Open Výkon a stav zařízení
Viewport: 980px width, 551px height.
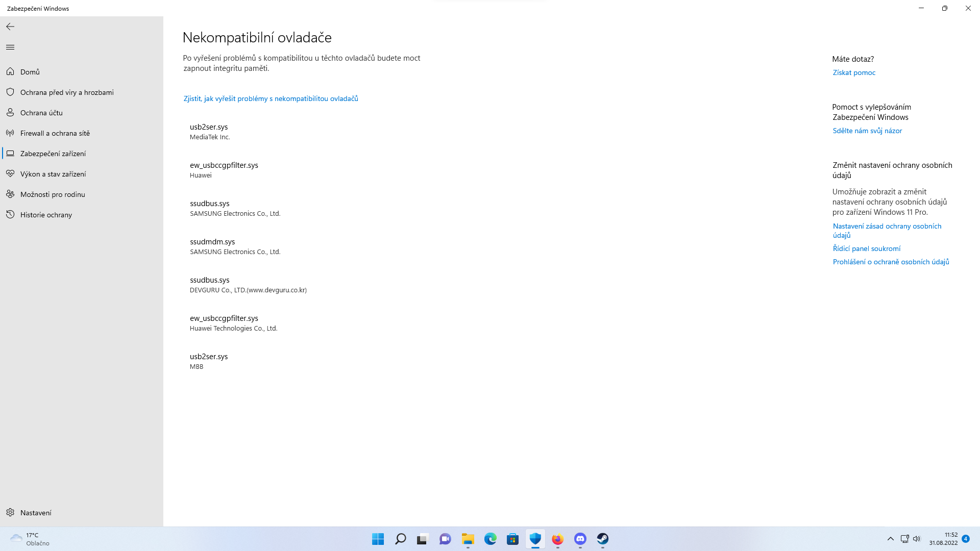click(53, 174)
